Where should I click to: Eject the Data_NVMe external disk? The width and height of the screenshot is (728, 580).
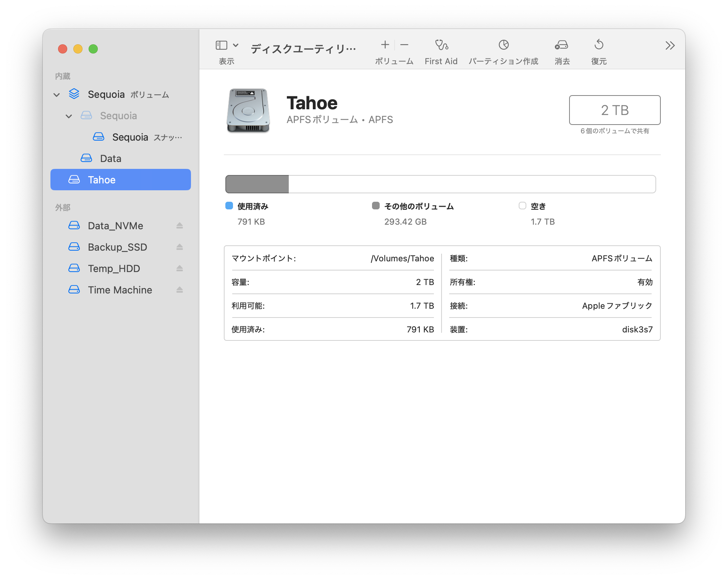pos(180,226)
